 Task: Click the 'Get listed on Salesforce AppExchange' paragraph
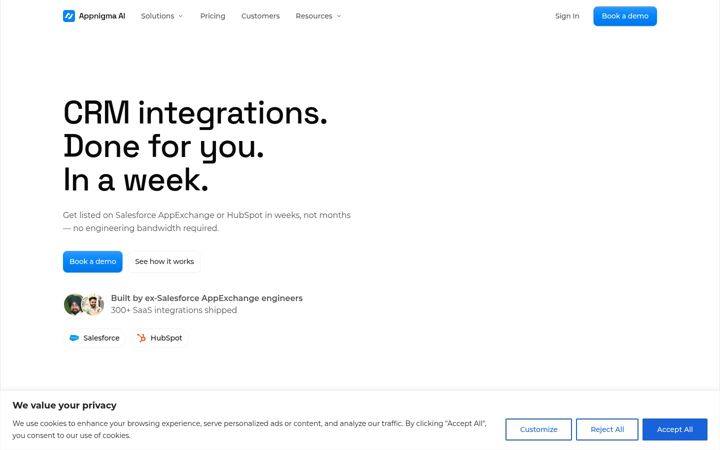207,221
